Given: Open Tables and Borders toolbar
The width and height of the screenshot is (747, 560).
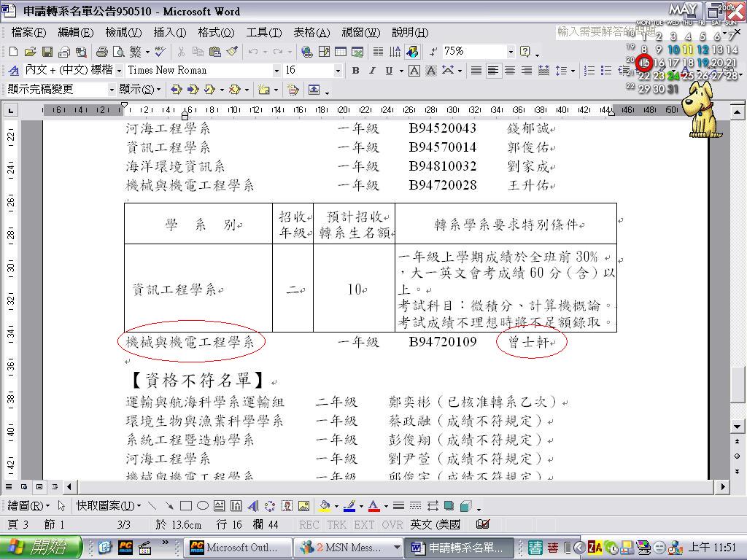Looking at the screenshot, I should 324,52.
